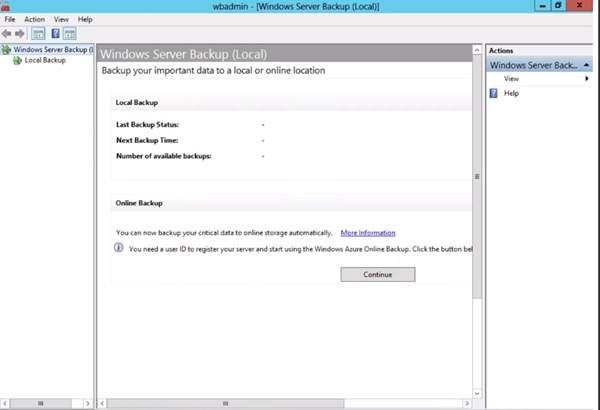
Task: Toggle Show/Hide Console Tree toolbar icon
Action: pos(38,34)
